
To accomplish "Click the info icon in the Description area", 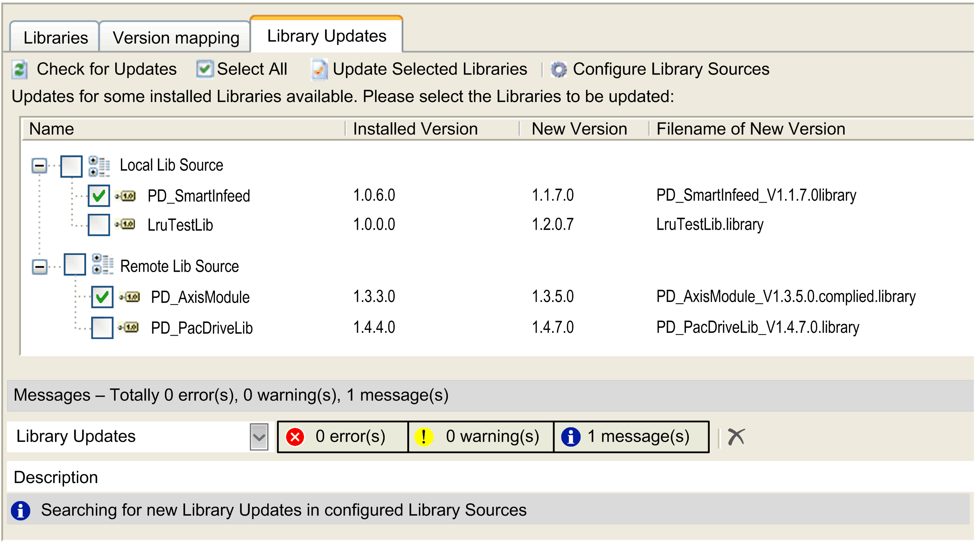I will point(21,510).
